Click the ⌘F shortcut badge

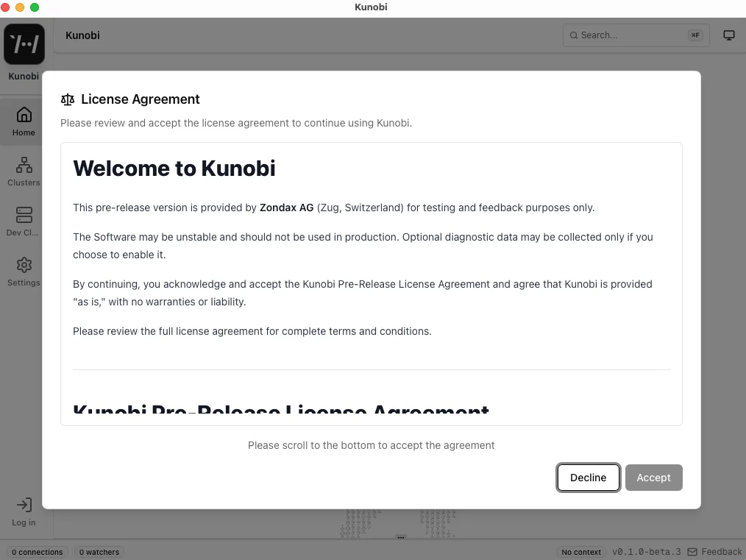[695, 35]
